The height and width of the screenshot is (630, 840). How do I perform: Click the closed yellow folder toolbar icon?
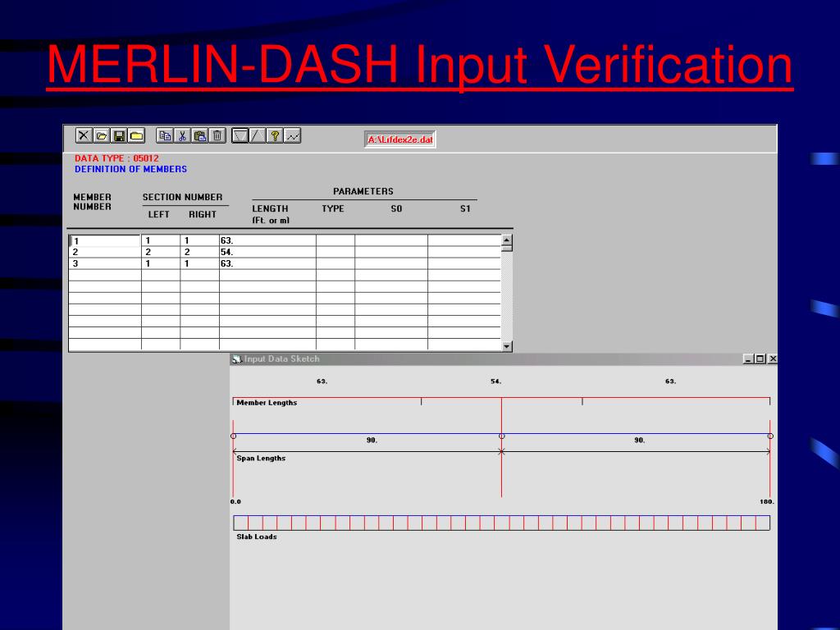(137, 135)
